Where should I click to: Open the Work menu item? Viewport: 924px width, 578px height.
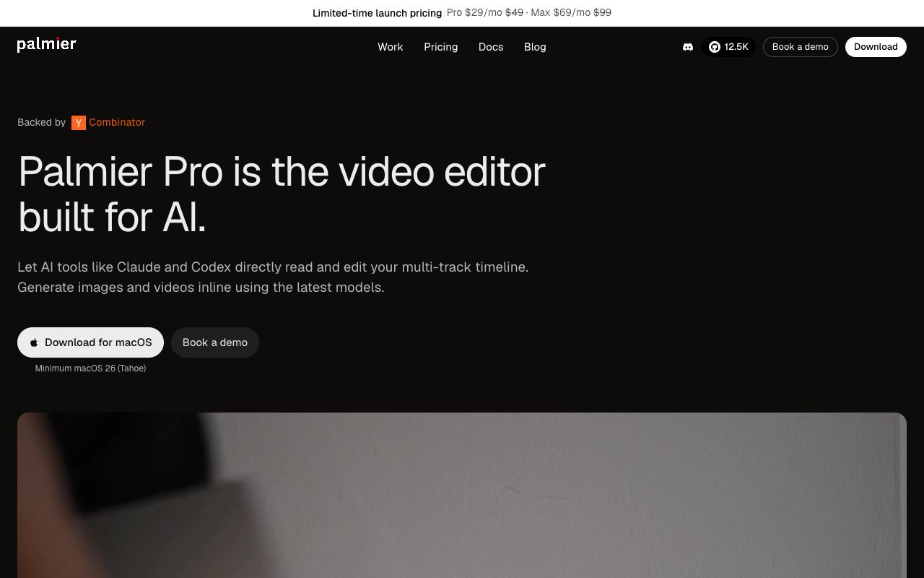(391, 47)
